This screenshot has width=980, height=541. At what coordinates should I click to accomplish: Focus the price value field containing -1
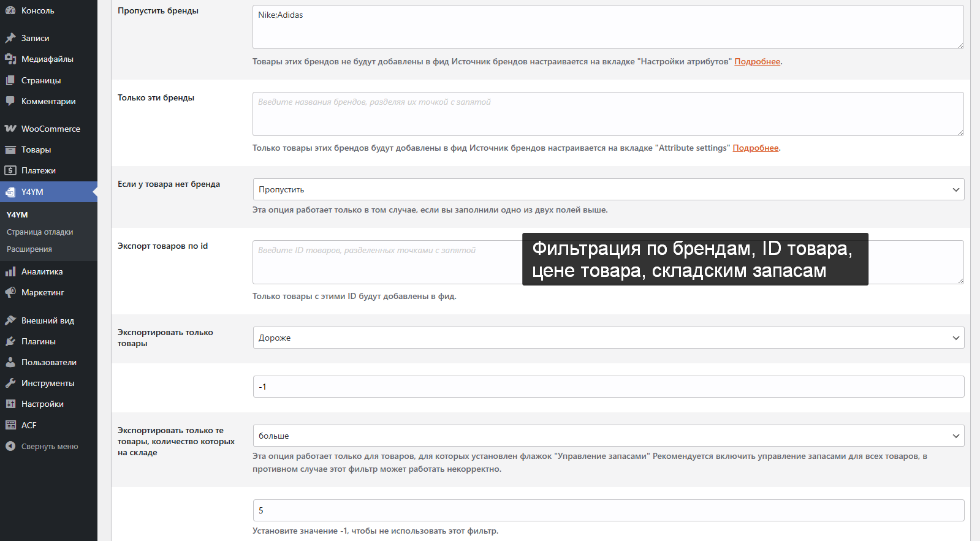pos(608,387)
